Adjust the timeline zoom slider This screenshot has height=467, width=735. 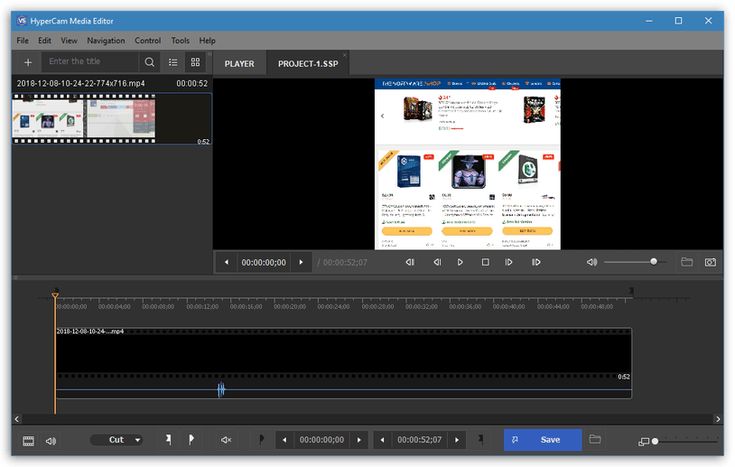[x=684, y=441]
